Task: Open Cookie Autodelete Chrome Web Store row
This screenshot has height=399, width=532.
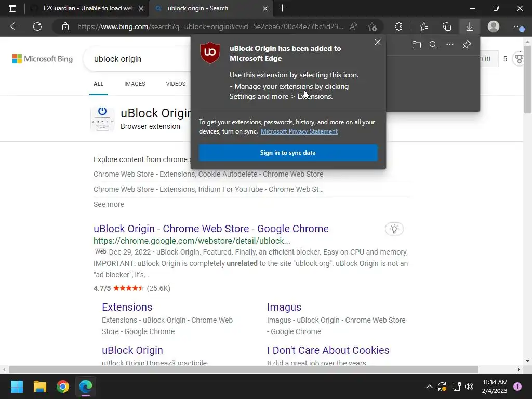Action: 208,174
